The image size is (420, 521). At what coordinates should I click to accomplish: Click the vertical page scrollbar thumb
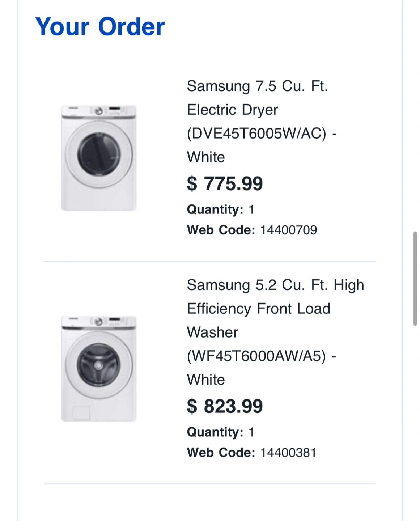coord(415,279)
